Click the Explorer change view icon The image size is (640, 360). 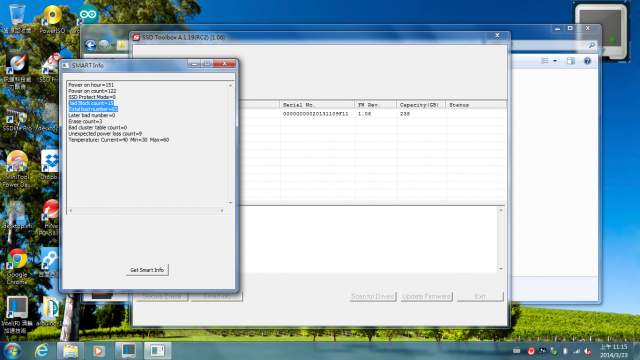tap(544, 61)
